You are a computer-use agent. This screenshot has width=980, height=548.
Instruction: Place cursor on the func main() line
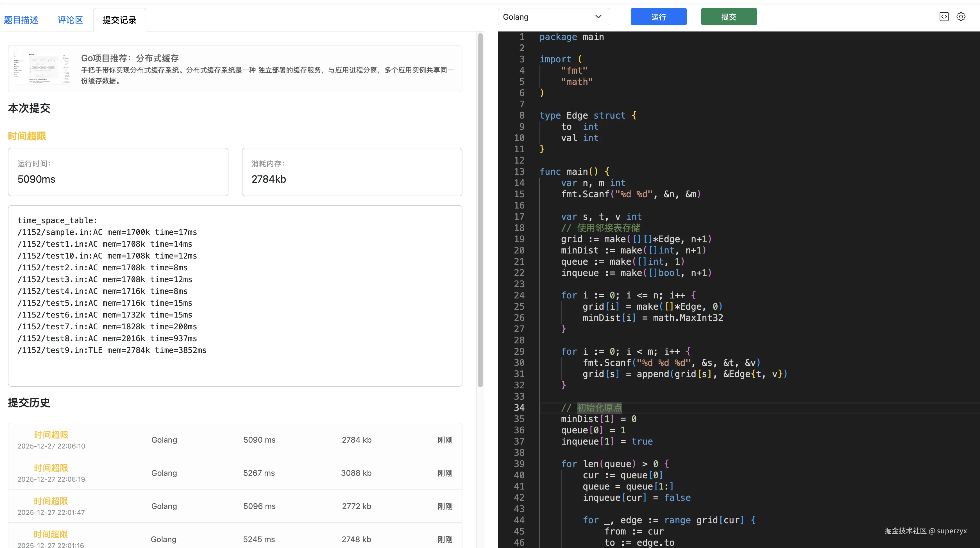pos(575,172)
